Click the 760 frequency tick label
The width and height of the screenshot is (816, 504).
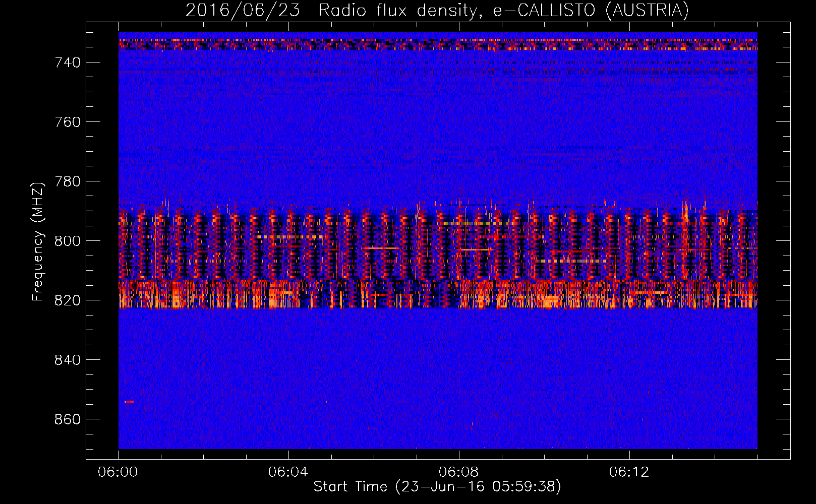(68, 122)
